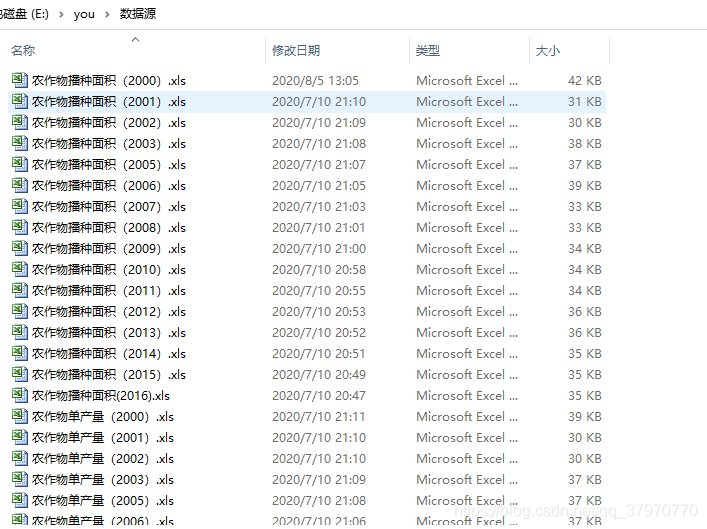Select file name 农作物播种面积 (2015) .xls
Image resolution: width=707 pixels, height=529 pixels.
coord(109,375)
